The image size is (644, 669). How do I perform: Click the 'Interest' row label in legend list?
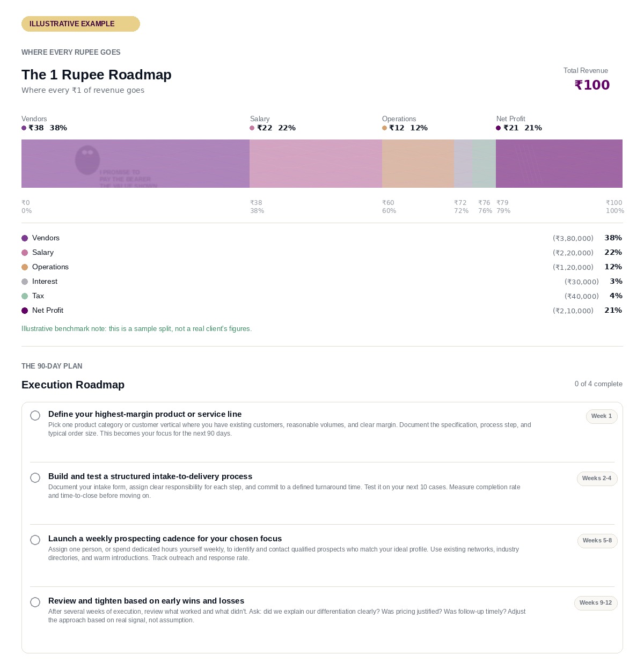coord(45,282)
